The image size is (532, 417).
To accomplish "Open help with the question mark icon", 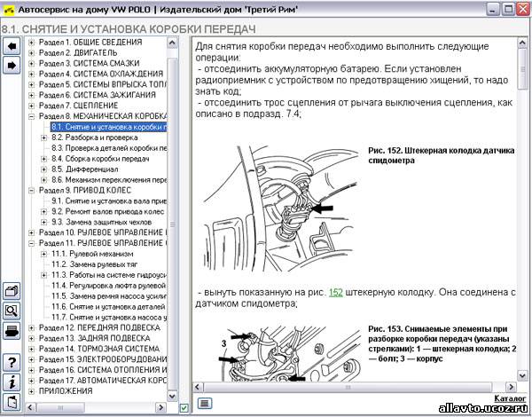I will [x=12, y=362].
